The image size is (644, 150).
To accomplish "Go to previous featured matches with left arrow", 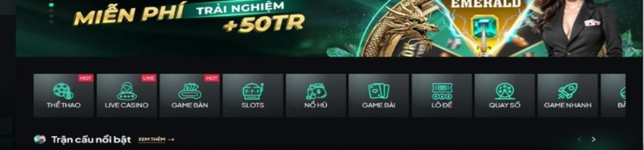I will coord(580,139).
